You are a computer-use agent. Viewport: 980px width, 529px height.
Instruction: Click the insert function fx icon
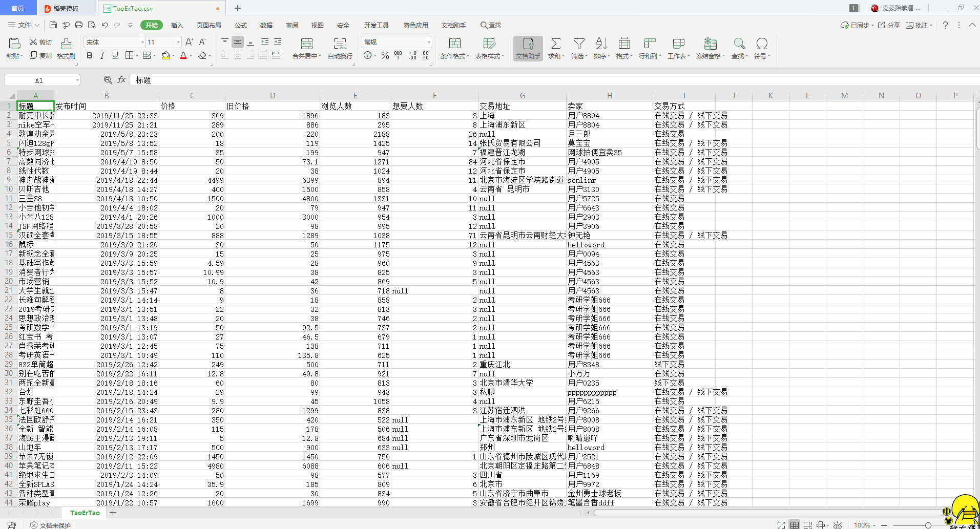[x=121, y=80]
